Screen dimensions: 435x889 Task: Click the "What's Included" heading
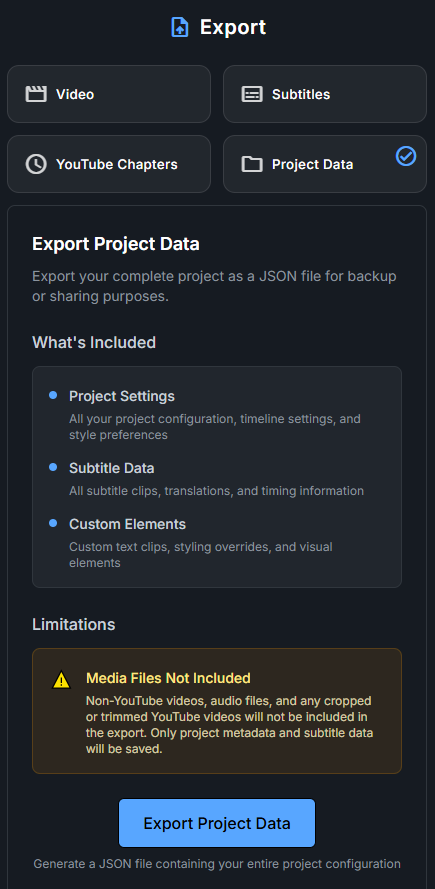click(94, 342)
